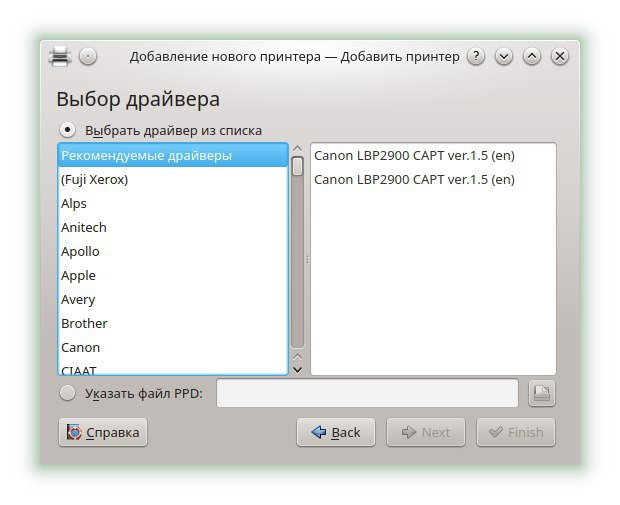Select the 'Выбрать драйвер из списка' radio button

68,130
